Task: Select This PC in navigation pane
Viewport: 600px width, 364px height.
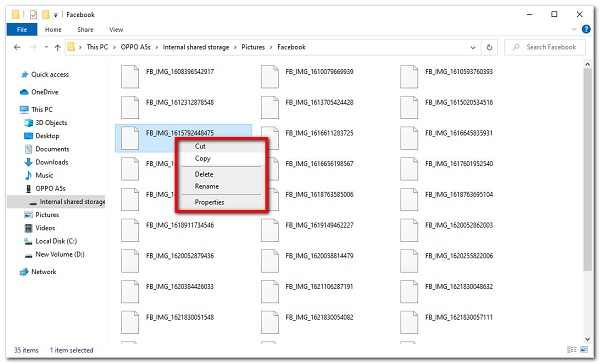Action: [36, 109]
